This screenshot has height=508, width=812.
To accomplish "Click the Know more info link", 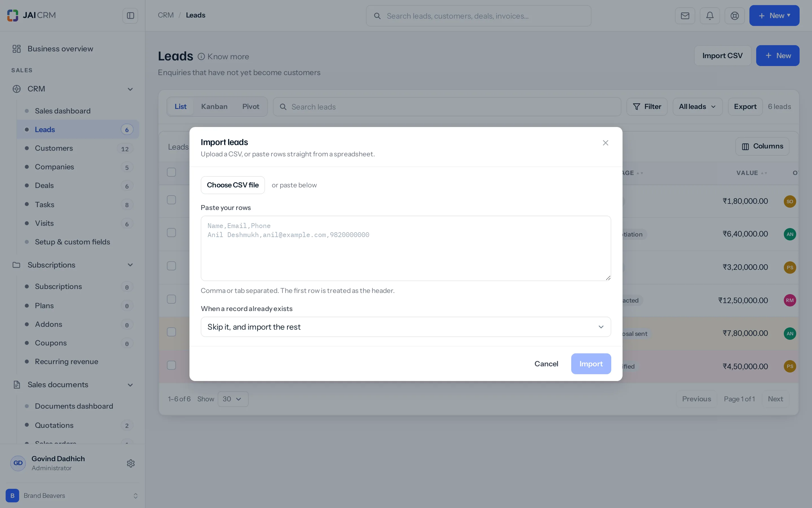I will coord(224,56).
